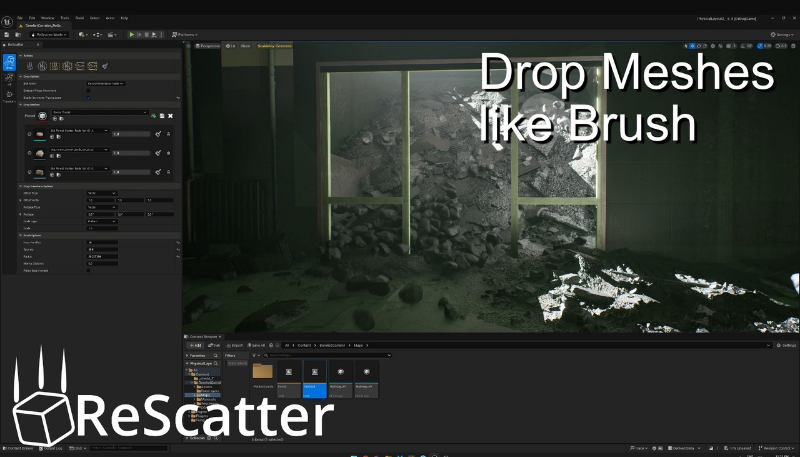Open the Build menu
The image size is (800, 457).
pyautogui.click(x=80, y=18)
